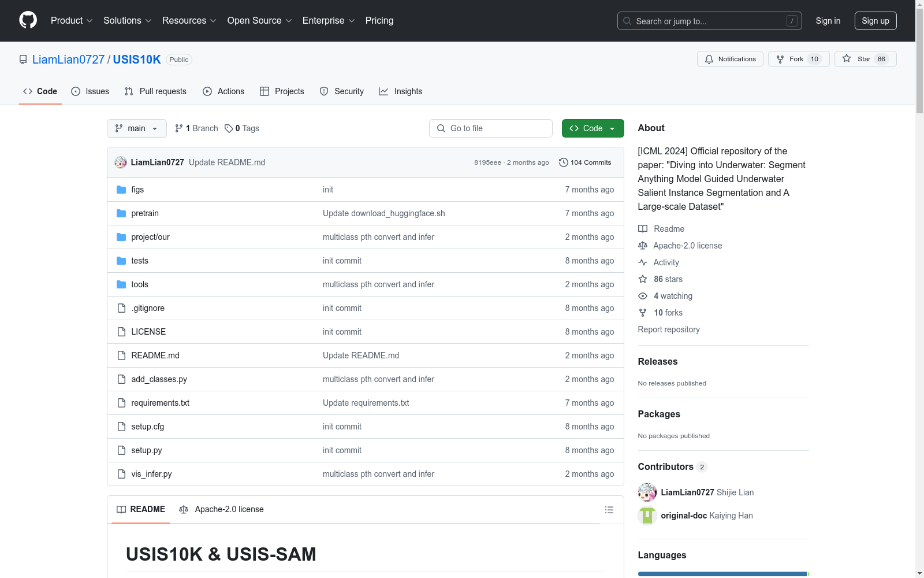Image resolution: width=924 pixels, height=578 pixels.
Task: View the 10 forks link
Action: [661, 313]
